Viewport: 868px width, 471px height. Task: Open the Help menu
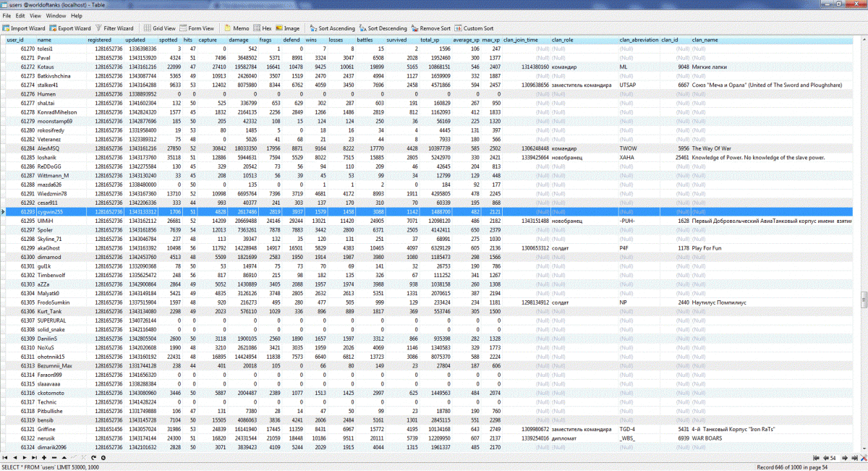[x=77, y=15]
